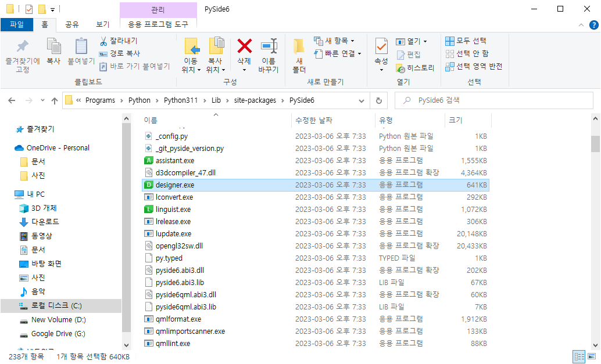Click the PySide6 검색 search box
The image size is (601, 364).
click(x=493, y=100)
